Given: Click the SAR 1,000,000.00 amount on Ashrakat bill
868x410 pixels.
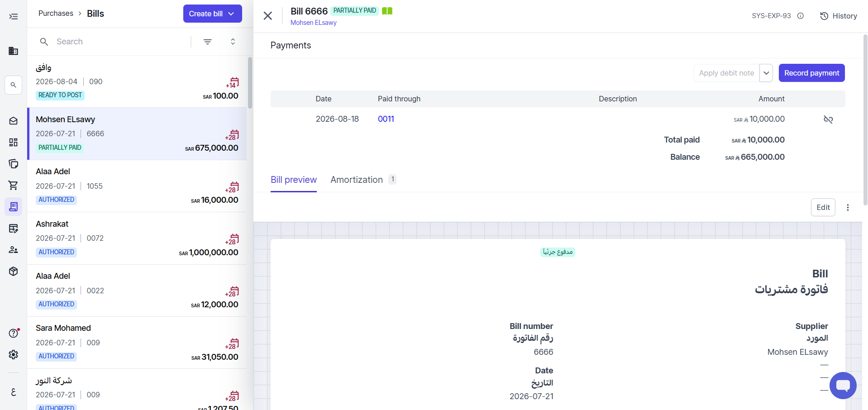Looking at the screenshot, I should 209,253.
